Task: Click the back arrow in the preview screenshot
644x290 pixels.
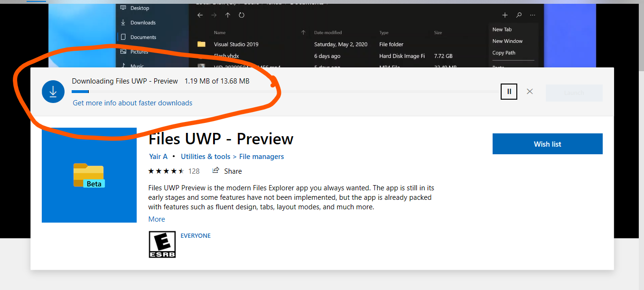Action: (200, 15)
